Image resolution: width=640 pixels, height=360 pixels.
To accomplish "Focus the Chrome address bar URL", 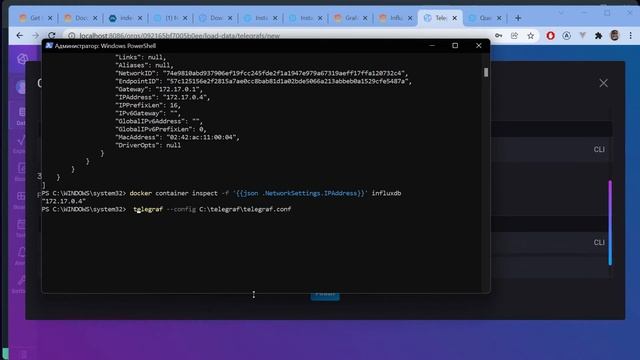I will click(180, 36).
